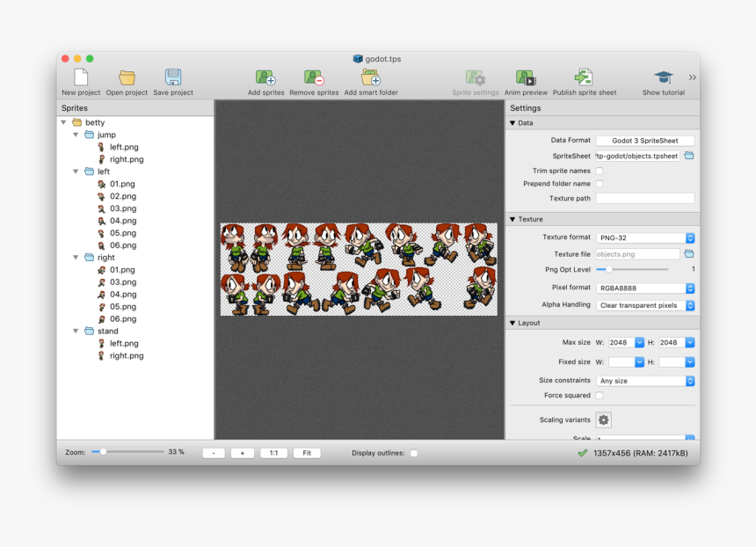Enable Prepend folder name checkbox
Image resolution: width=756 pixels, height=547 pixels.
pos(600,184)
